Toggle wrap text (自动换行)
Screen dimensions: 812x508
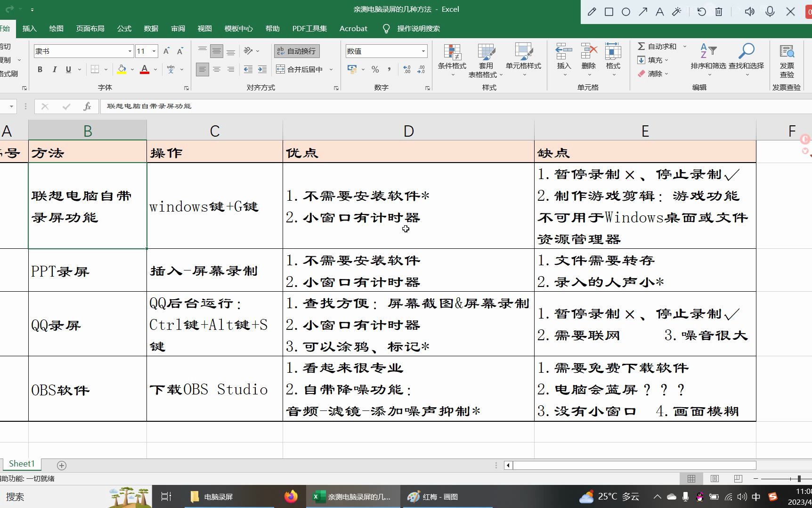pyautogui.click(x=297, y=51)
